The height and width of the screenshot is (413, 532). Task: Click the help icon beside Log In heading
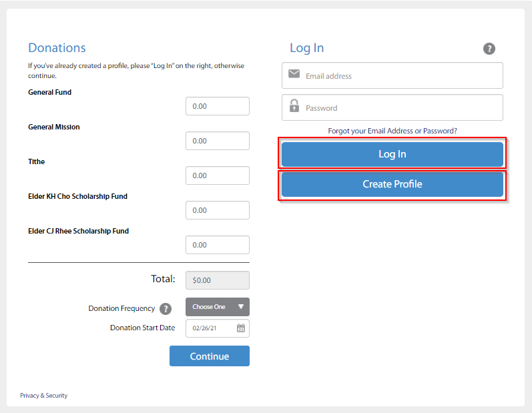point(489,49)
